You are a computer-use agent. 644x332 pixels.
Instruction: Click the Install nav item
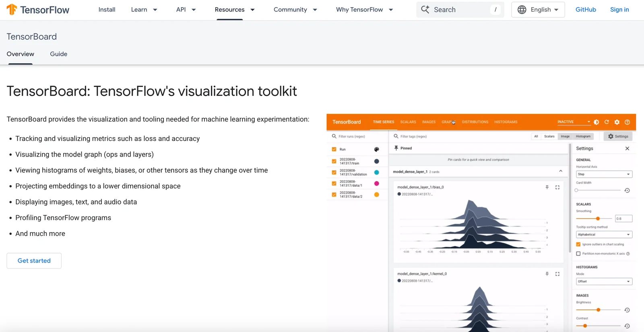pyautogui.click(x=107, y=10)
